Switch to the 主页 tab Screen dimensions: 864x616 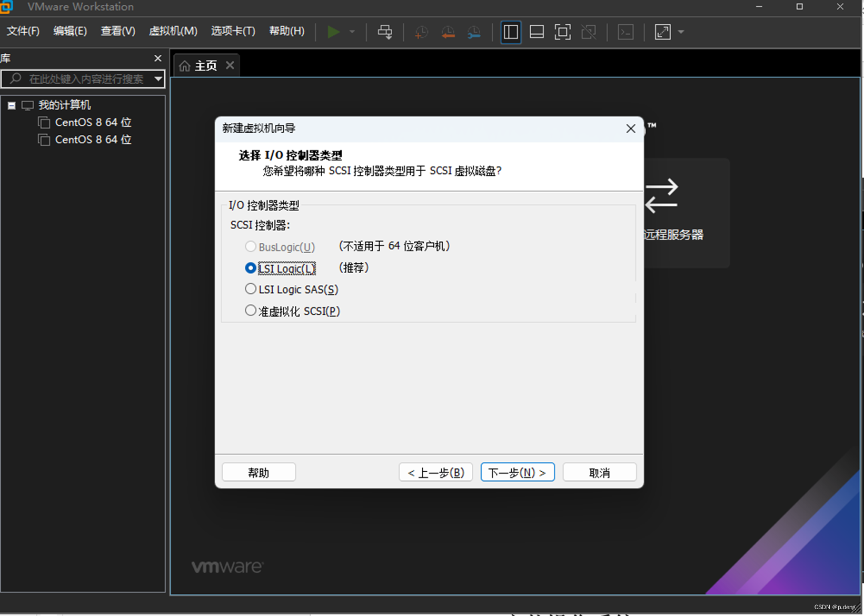pyautogui.click(x=206, y=66)
